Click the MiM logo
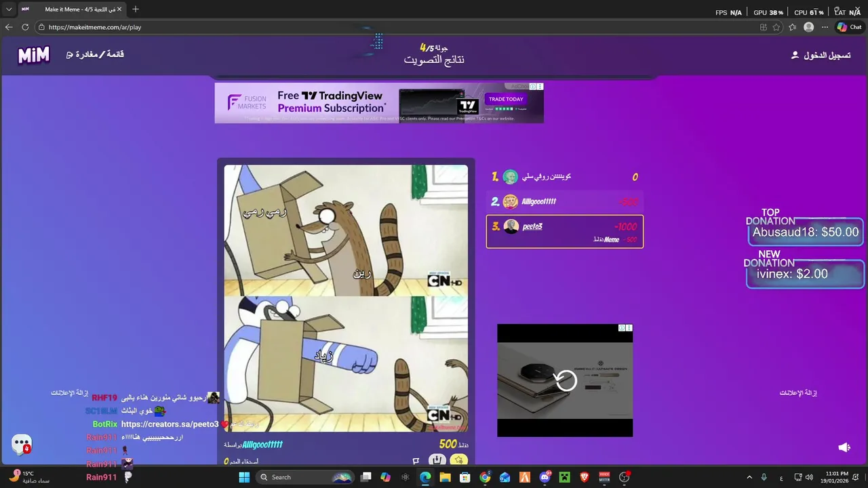The width and height of the screenshot is (868, 488). (34, 55)
